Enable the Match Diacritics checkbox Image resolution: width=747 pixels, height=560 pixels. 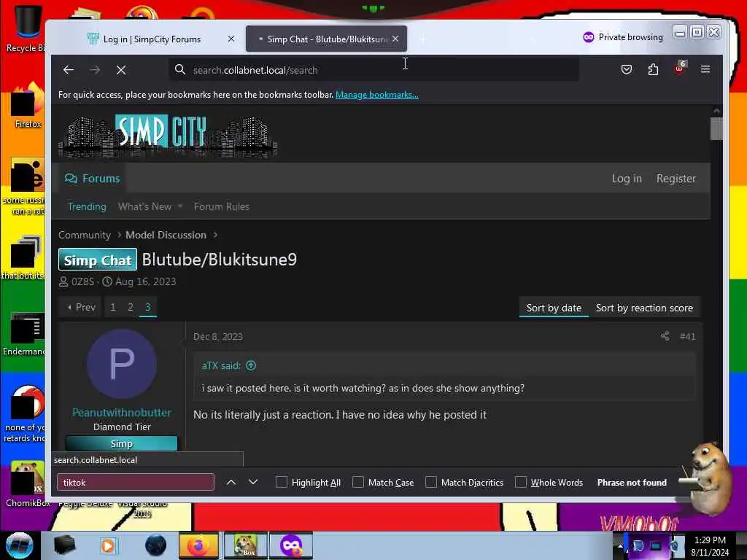click(431, 483)
